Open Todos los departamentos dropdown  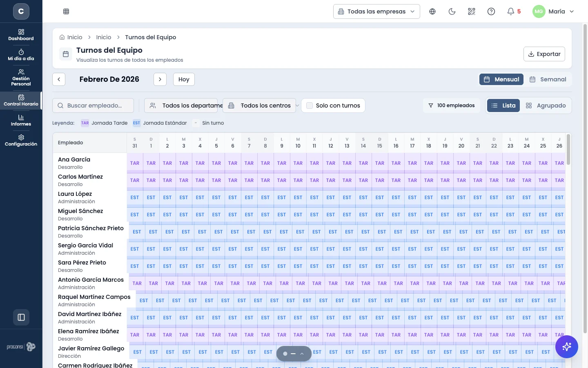tap(181, 105)
